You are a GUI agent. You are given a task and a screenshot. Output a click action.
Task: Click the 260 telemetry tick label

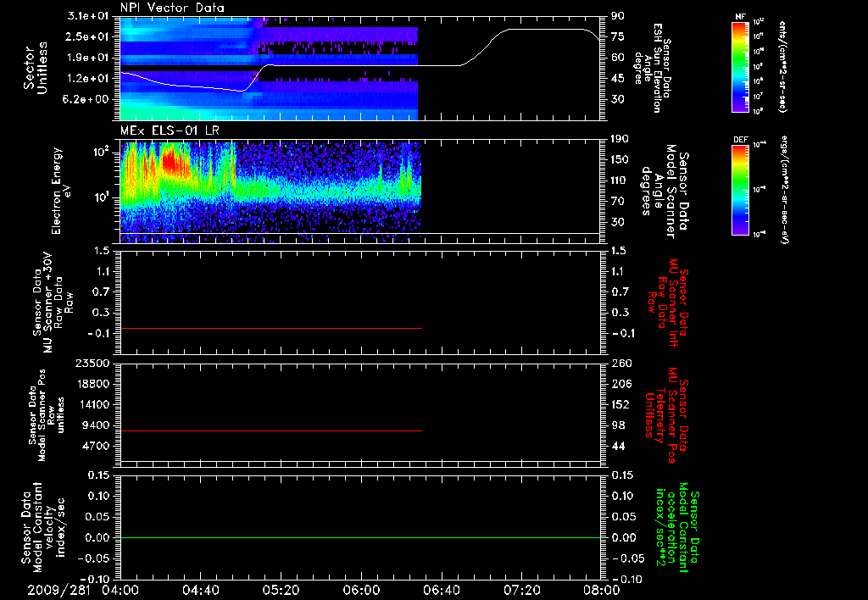click(x=621, y=363)
